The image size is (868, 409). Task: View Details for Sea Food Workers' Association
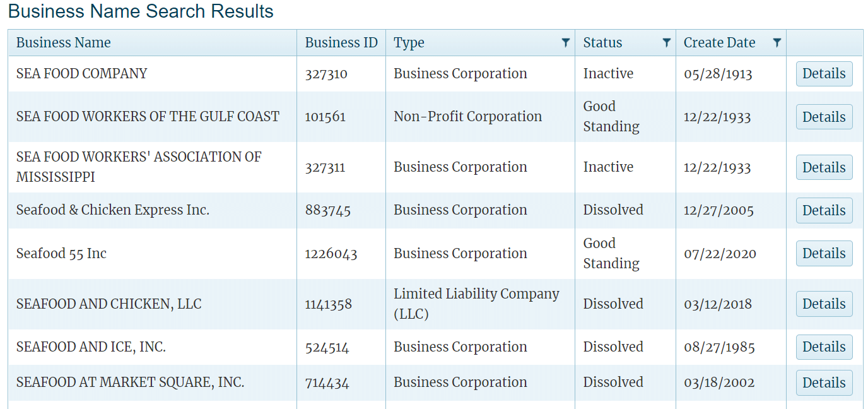pyautogui.click(x=824, y=167)
